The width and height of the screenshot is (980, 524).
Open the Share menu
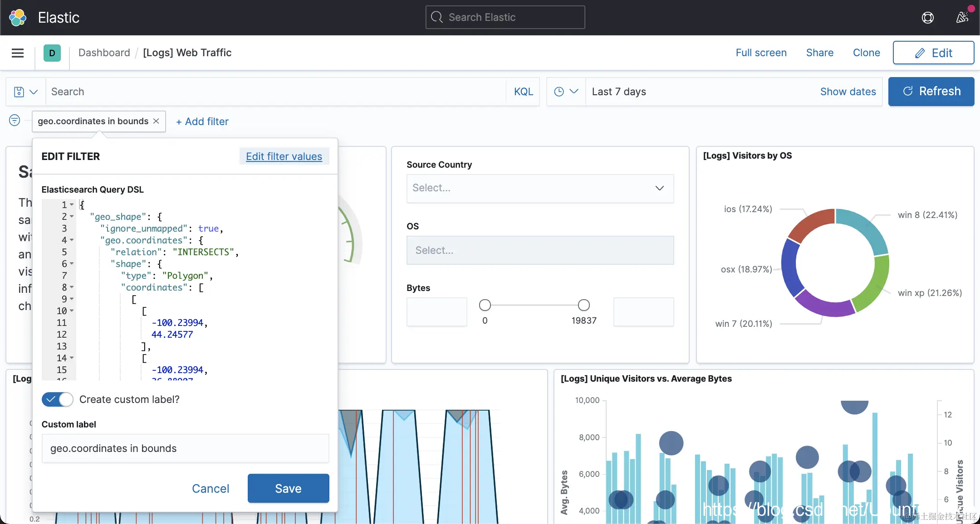[x=819, y=53]
